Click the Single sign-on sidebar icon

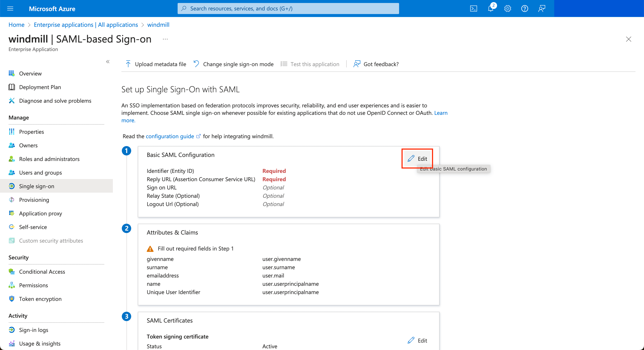12,186
